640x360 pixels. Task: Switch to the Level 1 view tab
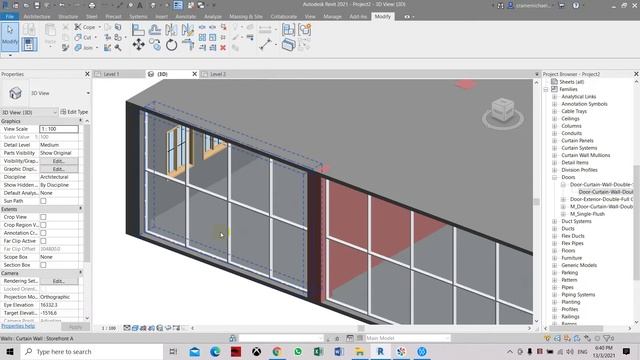(111, 74)
